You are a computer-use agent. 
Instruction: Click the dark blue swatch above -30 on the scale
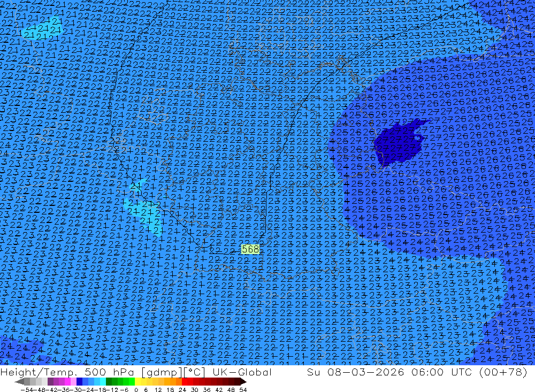pos(79,381)
